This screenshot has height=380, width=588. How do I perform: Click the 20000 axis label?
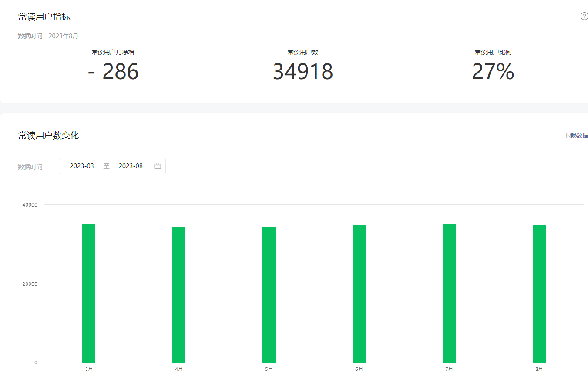click(x=30, y=284)
